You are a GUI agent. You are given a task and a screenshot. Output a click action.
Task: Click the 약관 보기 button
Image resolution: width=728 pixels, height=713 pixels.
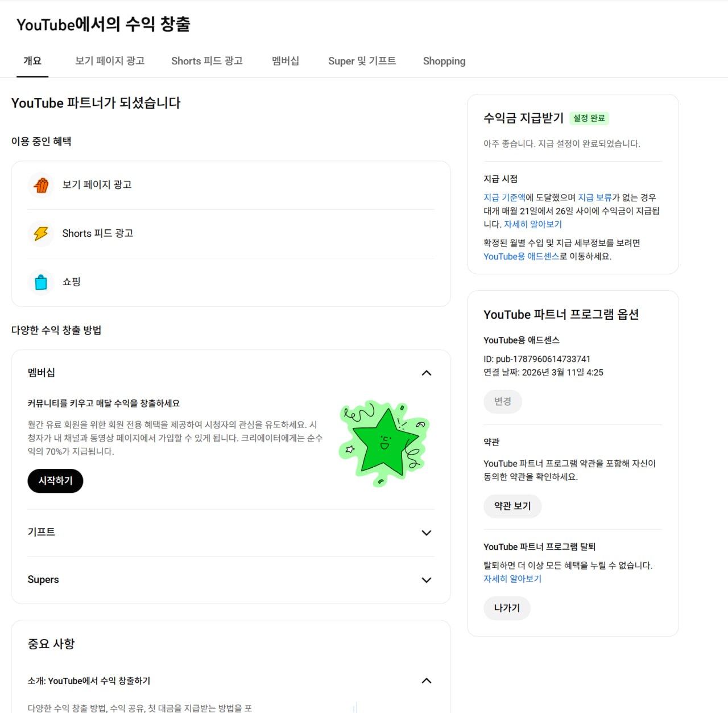pyautogui.click(x=512, y=506)
